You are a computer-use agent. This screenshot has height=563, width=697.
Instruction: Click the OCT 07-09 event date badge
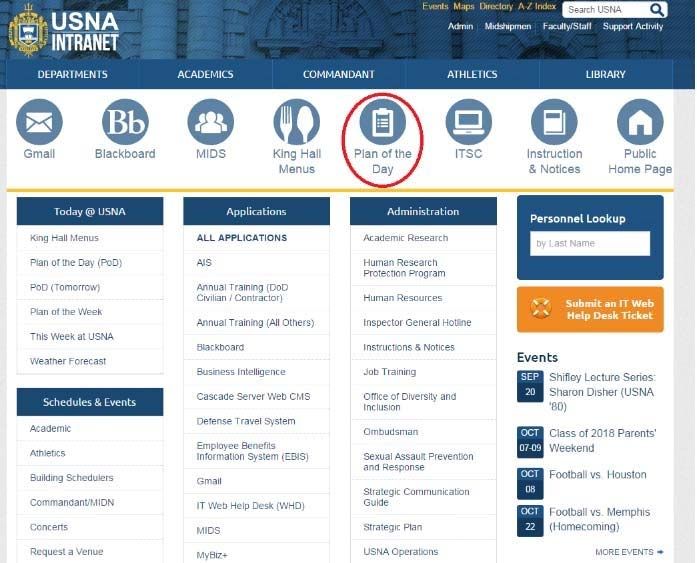530,441
